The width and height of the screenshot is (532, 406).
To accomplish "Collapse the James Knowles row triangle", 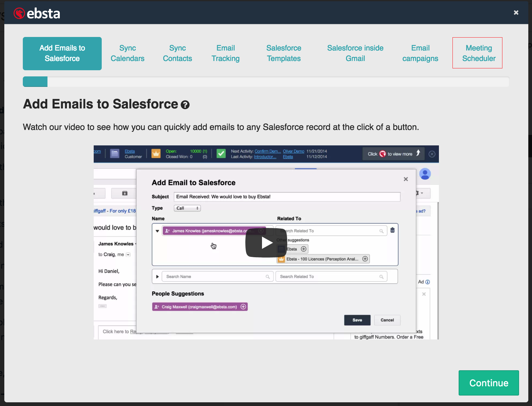I will (157, 231).
